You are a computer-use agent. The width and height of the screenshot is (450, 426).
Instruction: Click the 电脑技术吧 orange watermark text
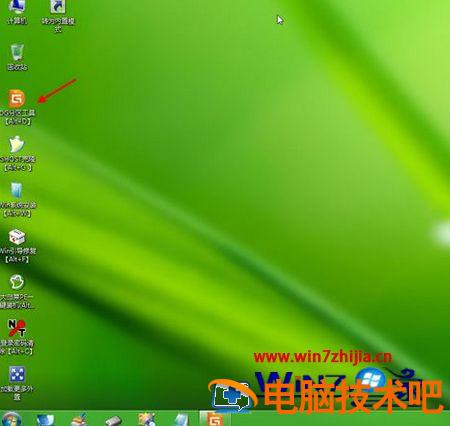click(x=353, y=397)
